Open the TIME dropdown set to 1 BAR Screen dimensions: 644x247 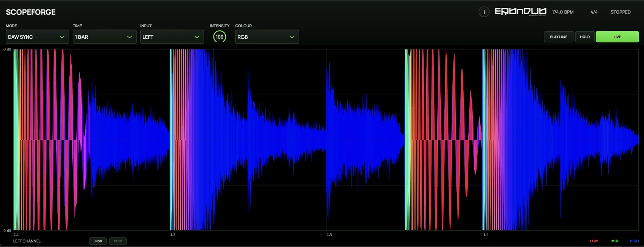click(105, 37)
